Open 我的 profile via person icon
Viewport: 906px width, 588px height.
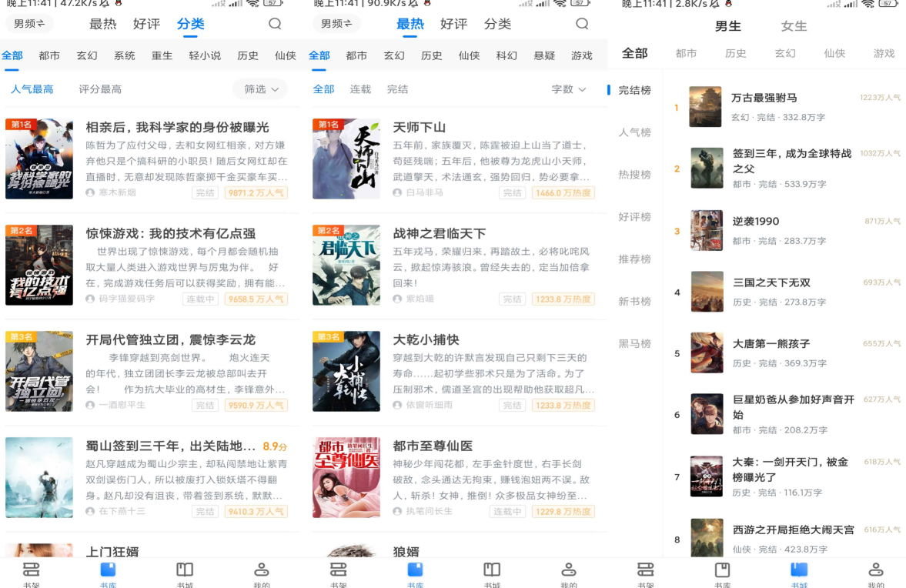[x=262, y=573]
